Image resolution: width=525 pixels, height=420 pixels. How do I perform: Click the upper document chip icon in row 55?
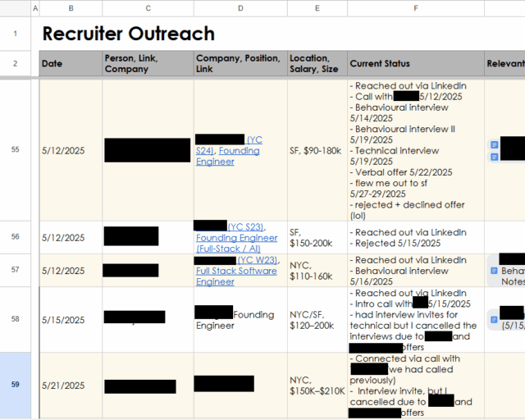[494, 144]
